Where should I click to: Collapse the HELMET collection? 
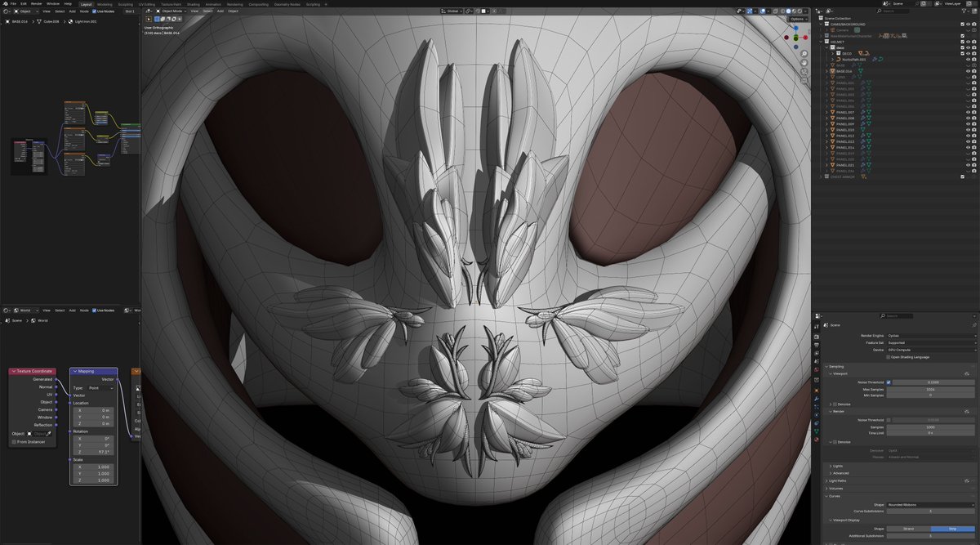point(822,42)
